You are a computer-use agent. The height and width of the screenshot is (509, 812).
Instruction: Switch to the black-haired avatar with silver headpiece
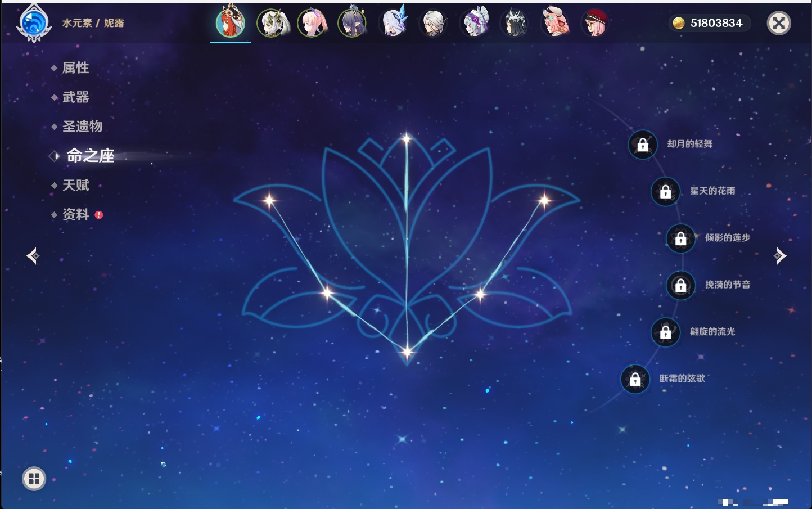[515, 23]
